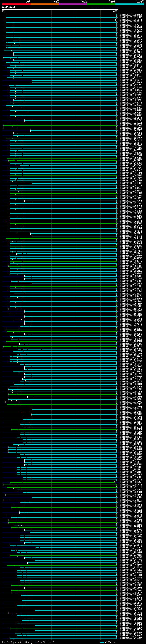
Task: Select label UniRef100_P06671
Action: pyautogui.click(x=131, y=289)
